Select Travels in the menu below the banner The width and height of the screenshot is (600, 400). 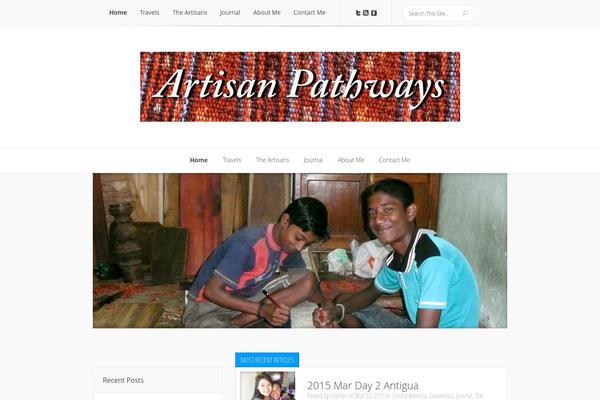pyautogui.click(x=232, y=160)
